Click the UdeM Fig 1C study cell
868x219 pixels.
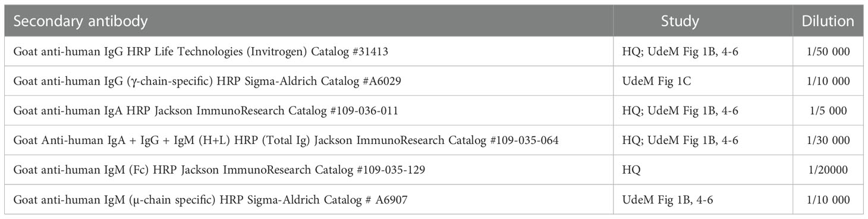tap(703, 82)
